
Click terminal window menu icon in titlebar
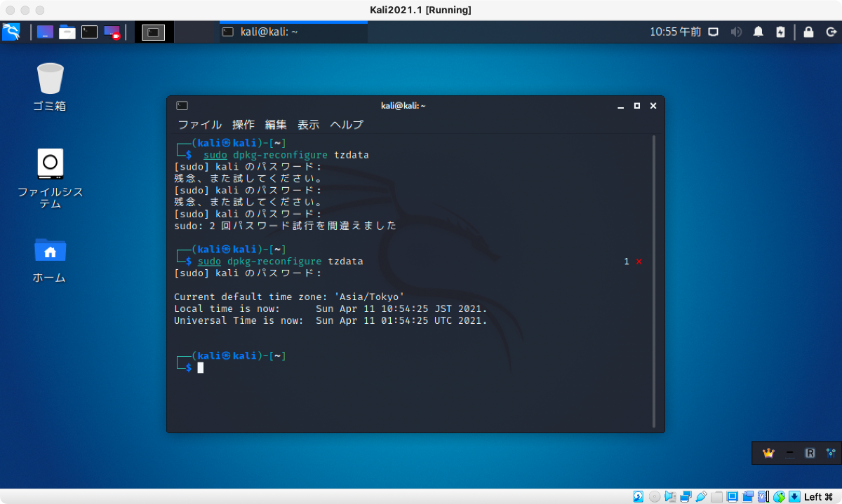click(182, 105)
